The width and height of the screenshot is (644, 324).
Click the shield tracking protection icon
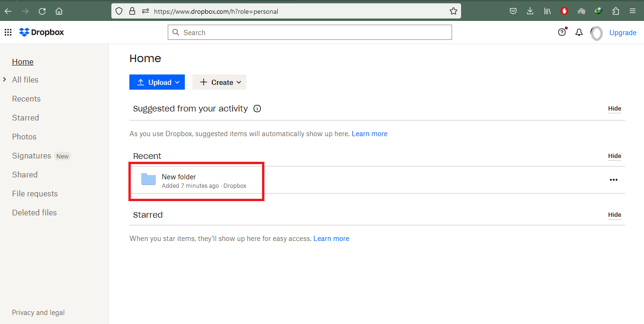pos(119,11)
